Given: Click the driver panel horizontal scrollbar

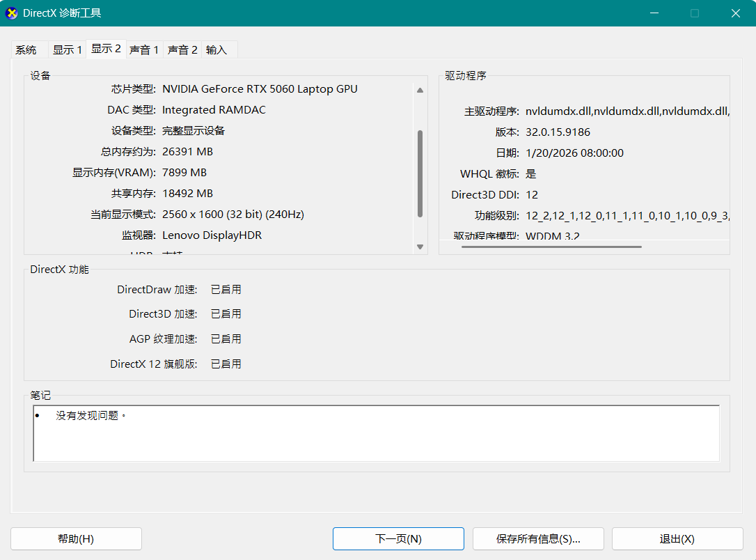Looking at the screenshot, I should [x=551, y=247].
